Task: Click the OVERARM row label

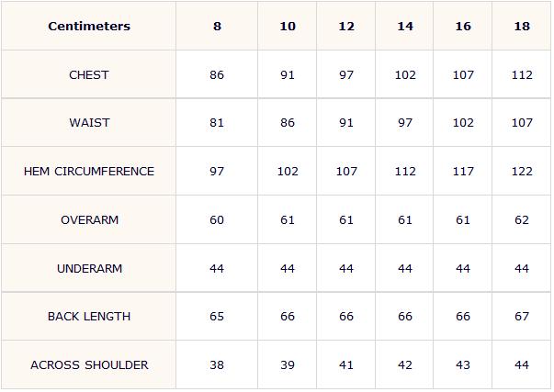Action: coord(89,219)
